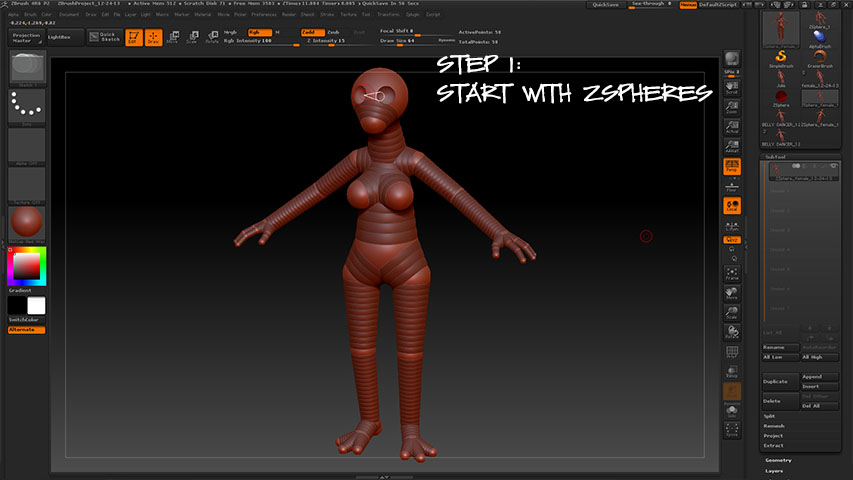Activate Edit mode button
This screenshot has height=480, width=853.
133,38
